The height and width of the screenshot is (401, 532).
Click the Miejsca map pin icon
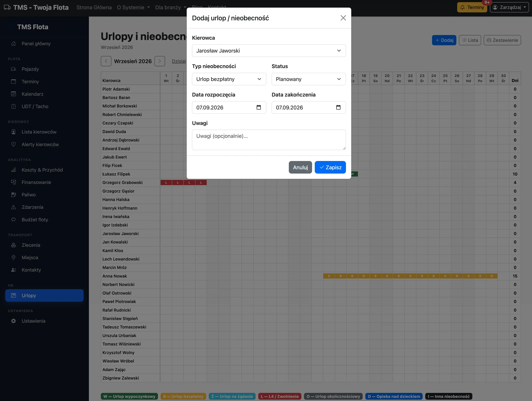click(x=14, y=257)
